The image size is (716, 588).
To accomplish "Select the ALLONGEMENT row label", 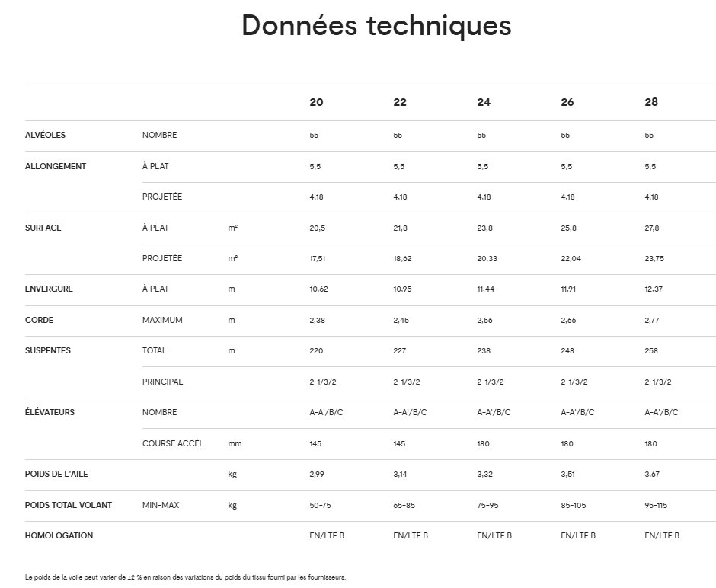I will tap(56, 166).
